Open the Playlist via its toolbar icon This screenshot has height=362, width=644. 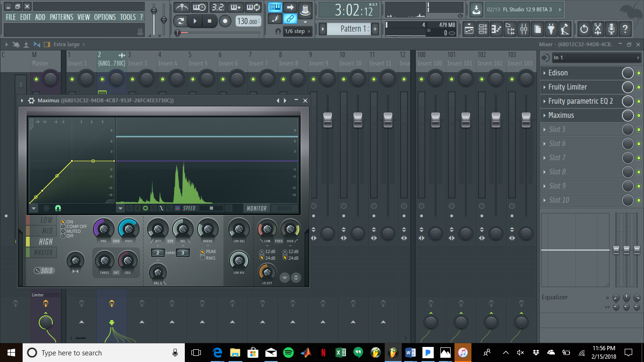coord(469,29)
